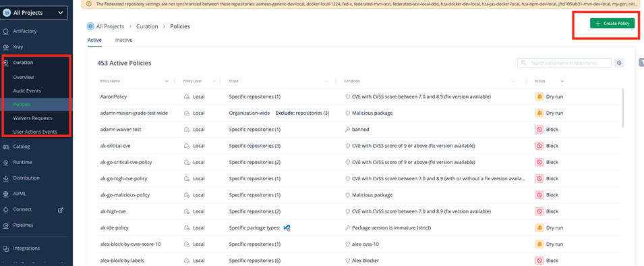644x266 pixels.
Task: Focus the search policy name field
Action: coord(564,63)
